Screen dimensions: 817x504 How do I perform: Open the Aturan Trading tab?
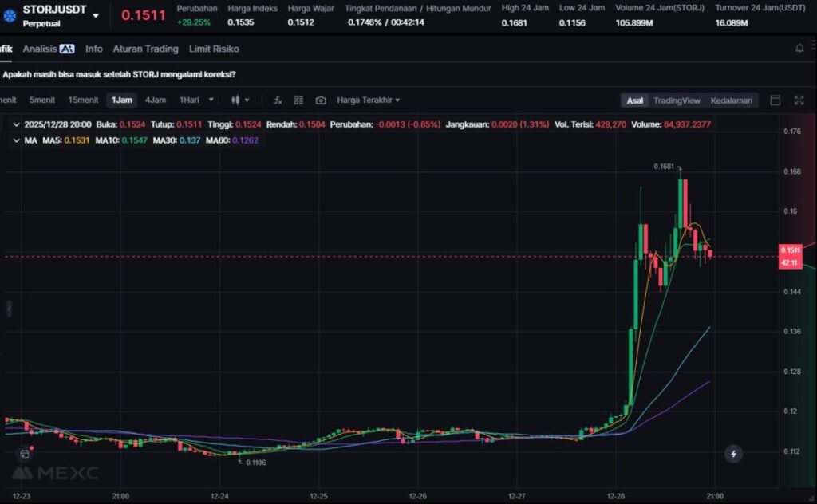(145, 49)
